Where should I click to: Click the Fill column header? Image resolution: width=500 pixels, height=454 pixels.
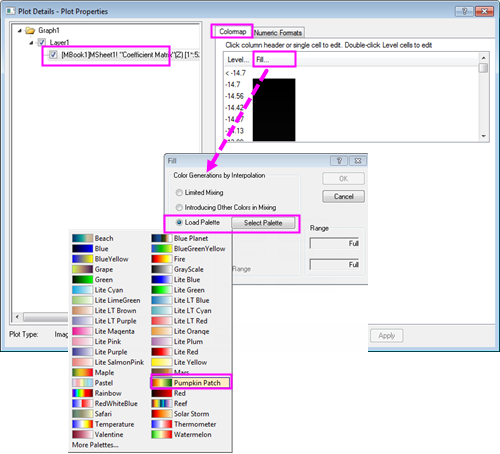274,60
